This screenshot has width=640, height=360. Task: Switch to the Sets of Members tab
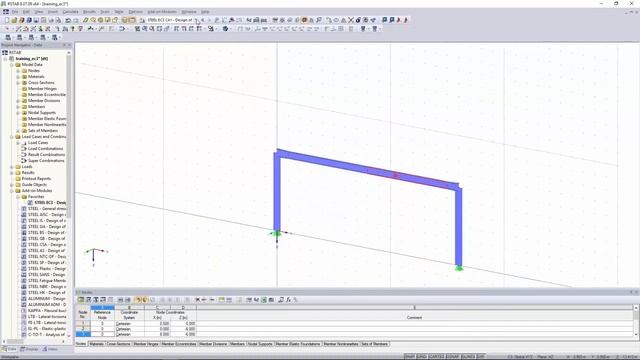[375, 344]
